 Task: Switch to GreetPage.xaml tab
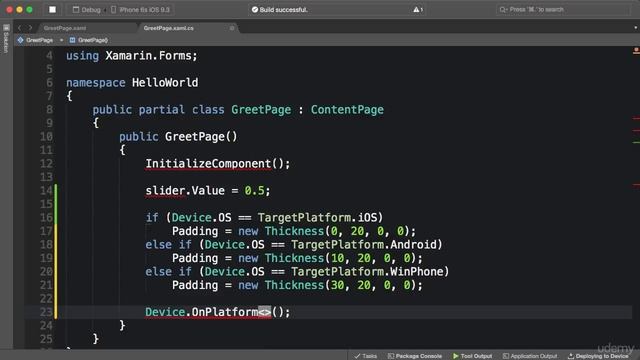click(65, 28)
